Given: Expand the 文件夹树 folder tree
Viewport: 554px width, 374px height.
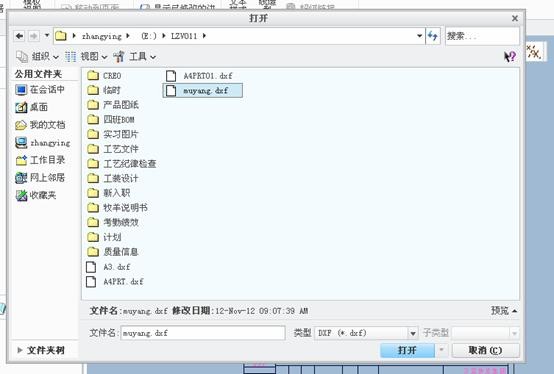Looking at the screenshot, I should point(41,350).
